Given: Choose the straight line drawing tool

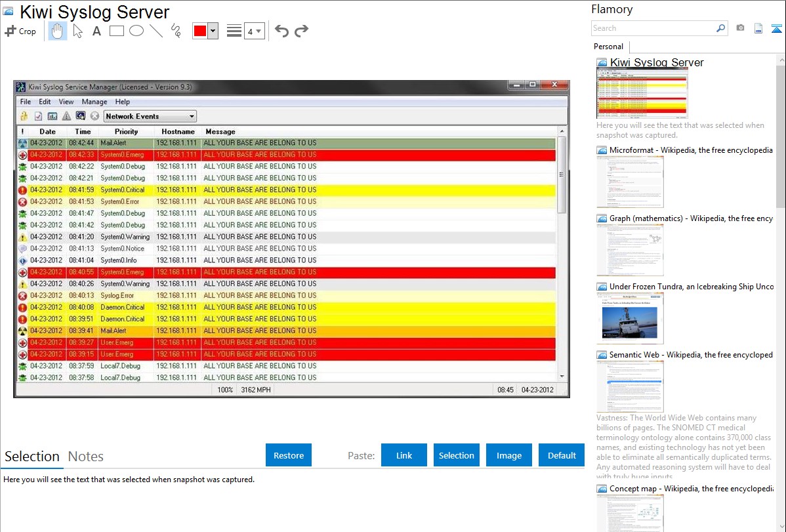Looking at the screenshot, I should tap(156, 31).
